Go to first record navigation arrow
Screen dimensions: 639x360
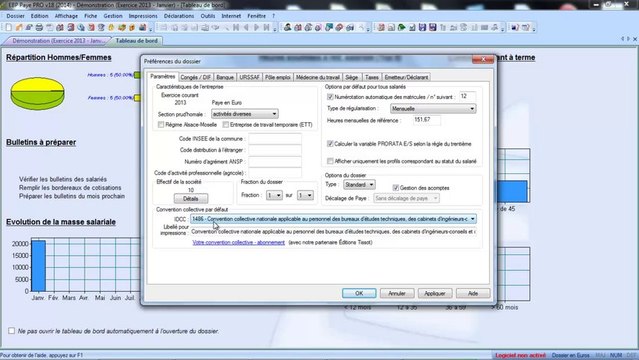(236, 27)
